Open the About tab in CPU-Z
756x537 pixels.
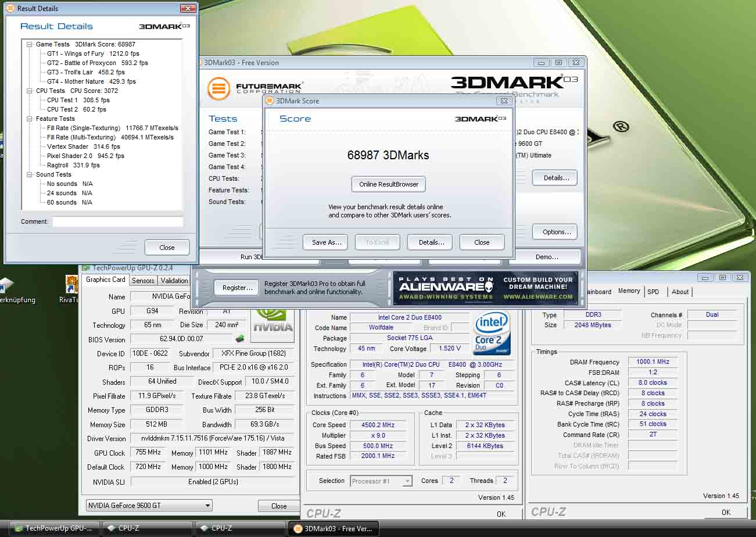[680, 292]
